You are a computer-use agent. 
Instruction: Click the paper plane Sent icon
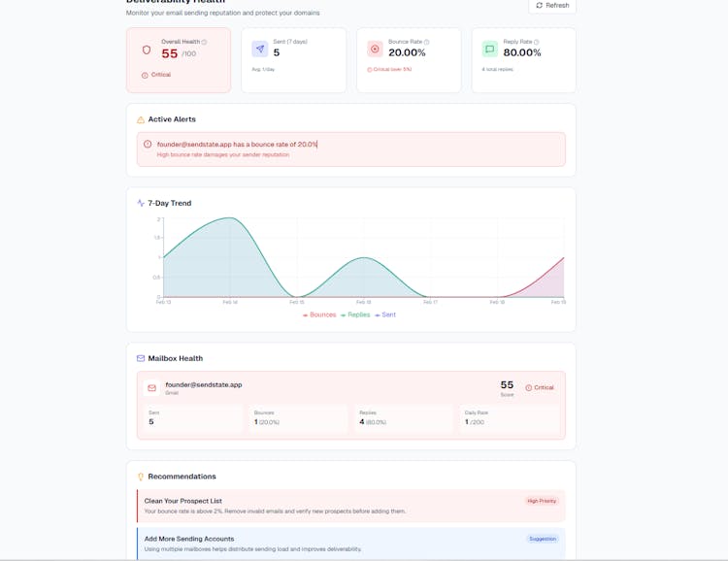point(260,49)
